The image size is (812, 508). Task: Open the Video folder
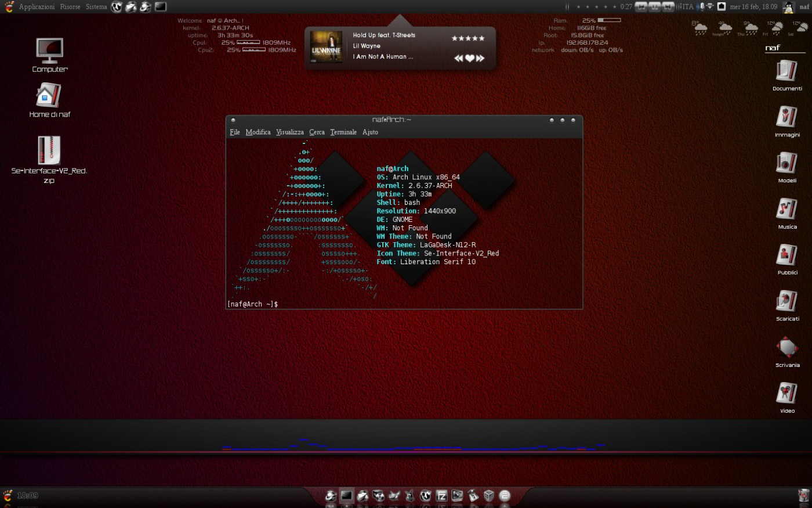point(787,398)
